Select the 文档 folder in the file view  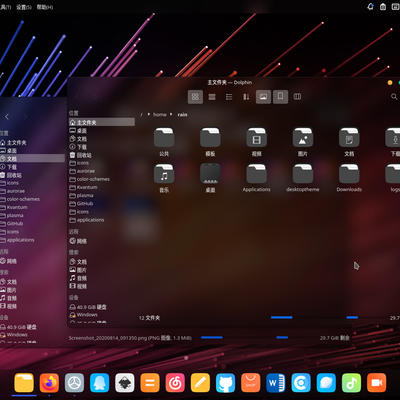349,142
